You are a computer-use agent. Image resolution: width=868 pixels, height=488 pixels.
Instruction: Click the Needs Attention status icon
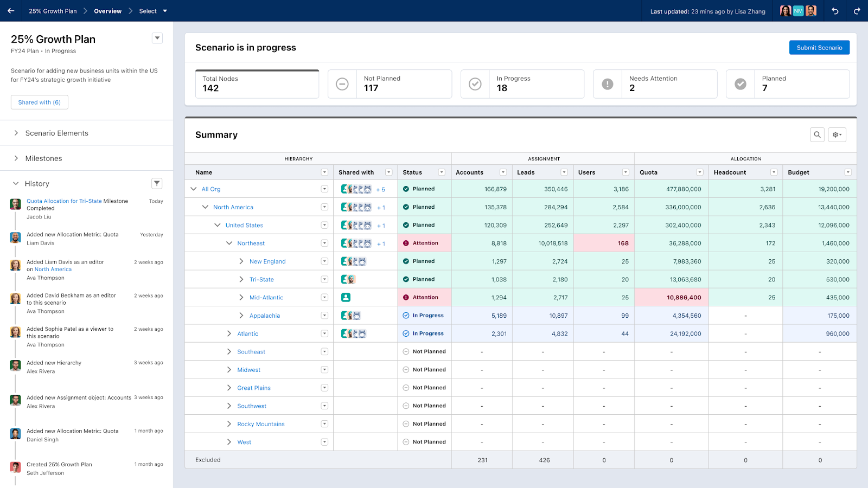[607, 84]
